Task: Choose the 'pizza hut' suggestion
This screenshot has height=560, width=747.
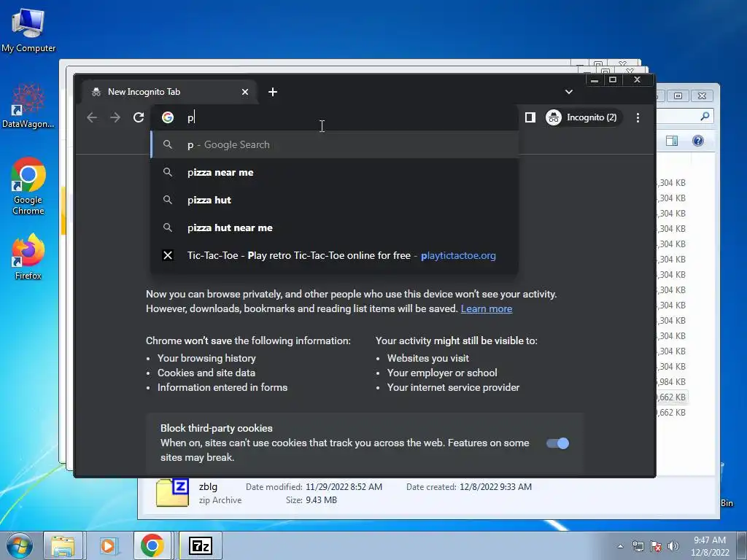Action: [x=334, y=200]
